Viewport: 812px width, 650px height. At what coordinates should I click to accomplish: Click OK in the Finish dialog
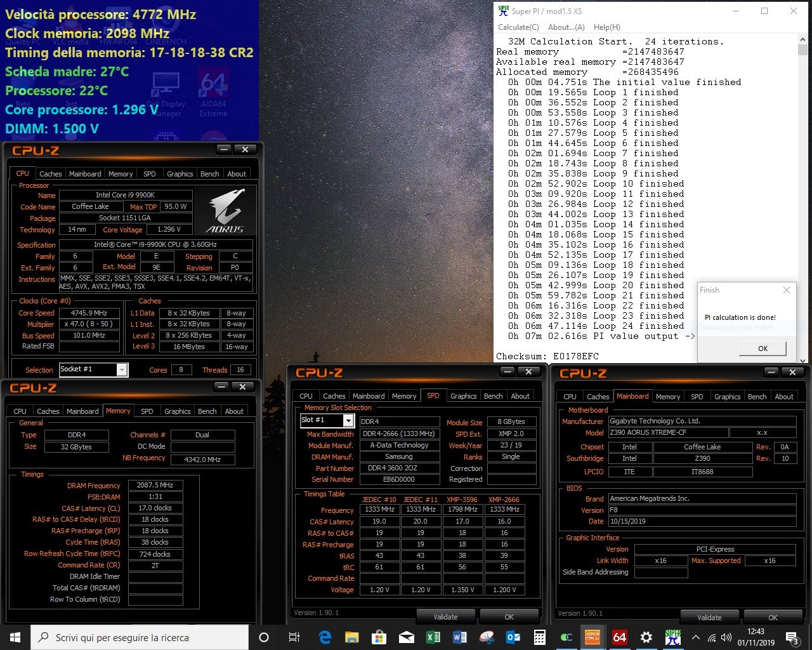click(763, 348)
